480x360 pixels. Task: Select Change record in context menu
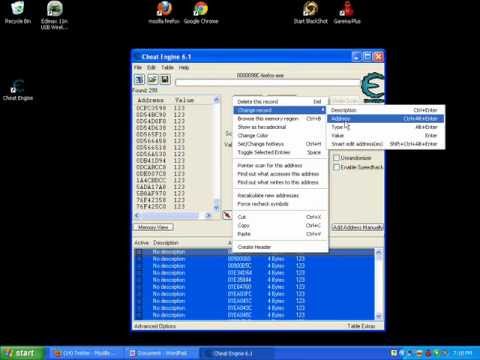pos(279,110)
